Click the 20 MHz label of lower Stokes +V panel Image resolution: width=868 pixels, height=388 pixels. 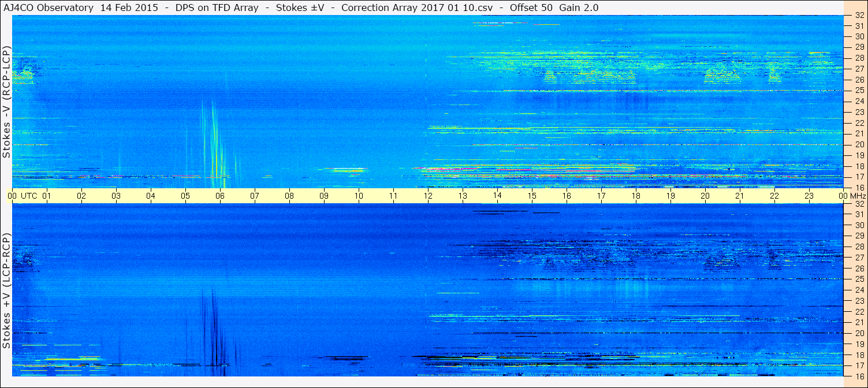pyautogui.click(x=859, y=333)
